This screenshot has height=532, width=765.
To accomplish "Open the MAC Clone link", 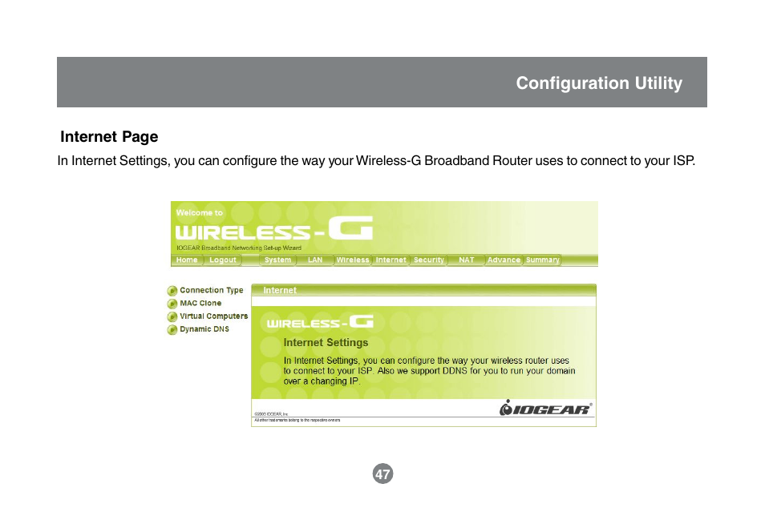I will [200, 304].
